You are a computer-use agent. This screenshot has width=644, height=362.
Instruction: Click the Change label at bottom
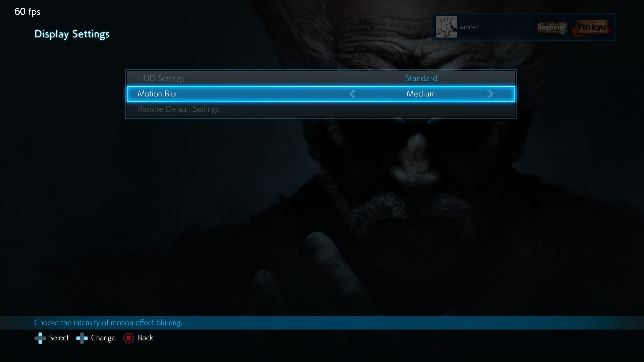(103, 338)
